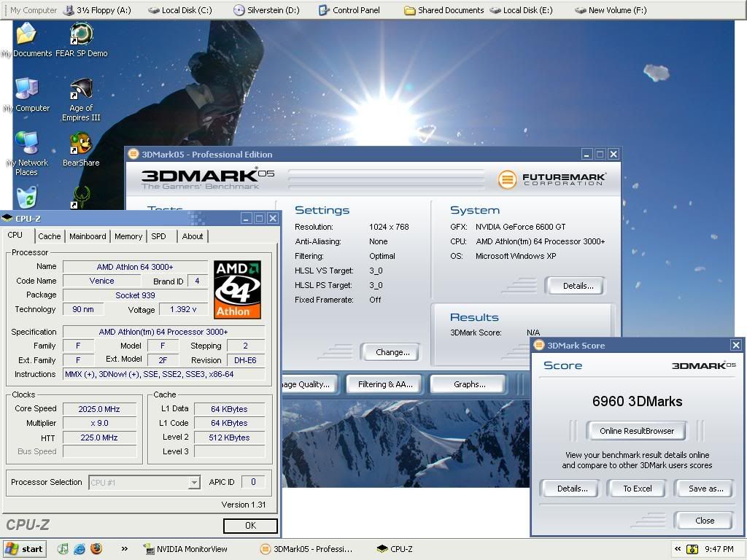Switch to CPU-Z taskbar item
The width and height of the screenshot is (747, 560).
[395, 549]
